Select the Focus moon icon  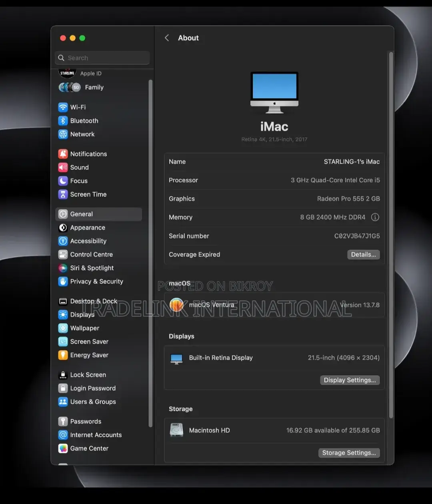tap(63, 181)
